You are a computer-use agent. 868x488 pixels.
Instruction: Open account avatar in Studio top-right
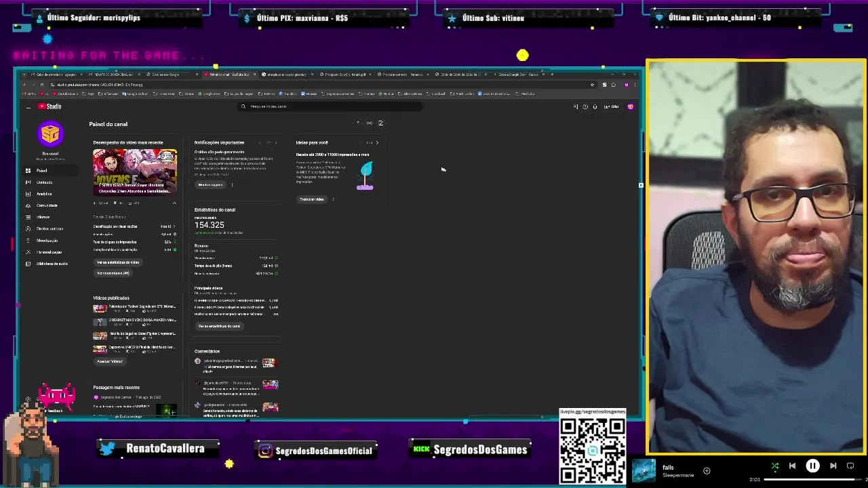pyautogui.click(x=630, y=106)
